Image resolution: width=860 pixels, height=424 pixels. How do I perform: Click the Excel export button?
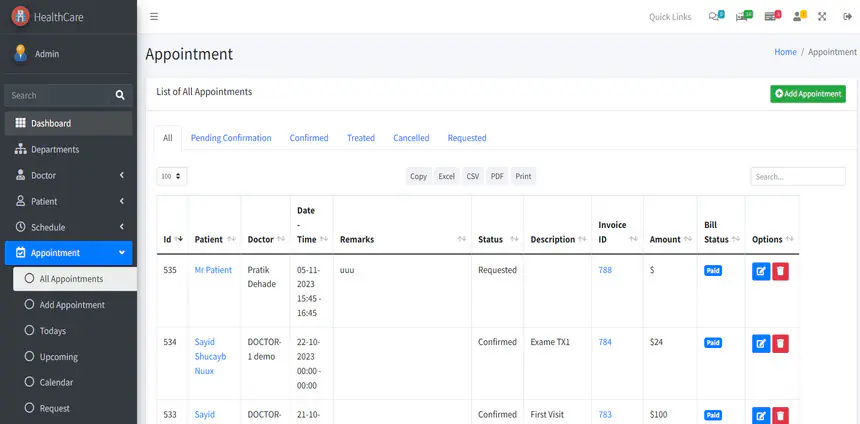446,176
